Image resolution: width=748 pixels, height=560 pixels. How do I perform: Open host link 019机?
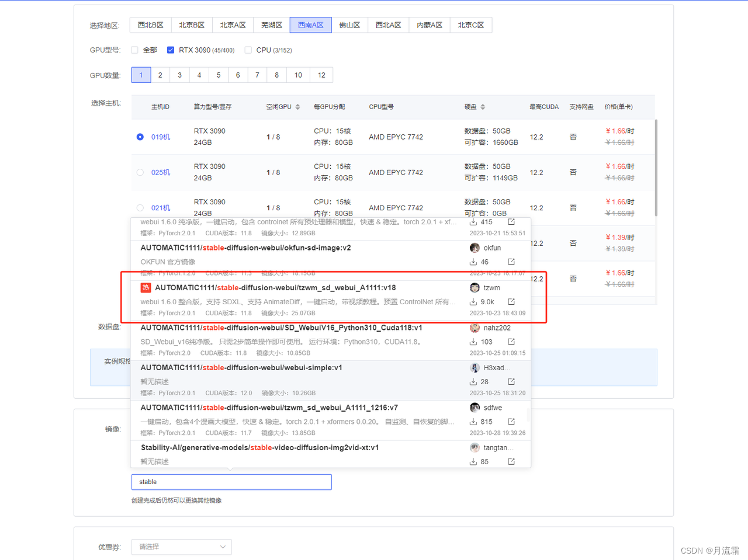point(161,137)
